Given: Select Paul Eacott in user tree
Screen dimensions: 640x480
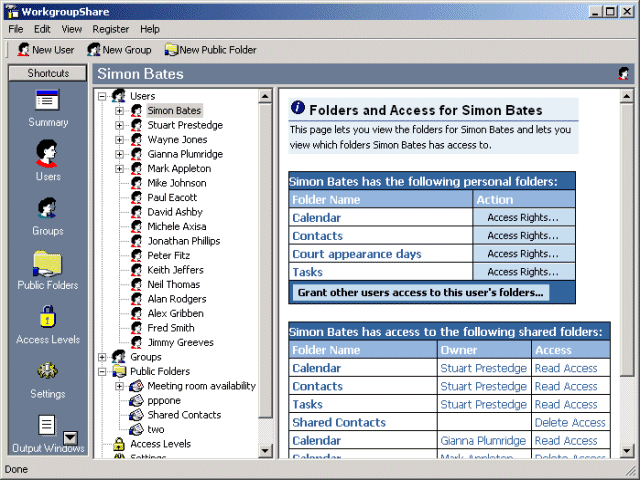Looking at the screenshot, I should tap(172, 198).
